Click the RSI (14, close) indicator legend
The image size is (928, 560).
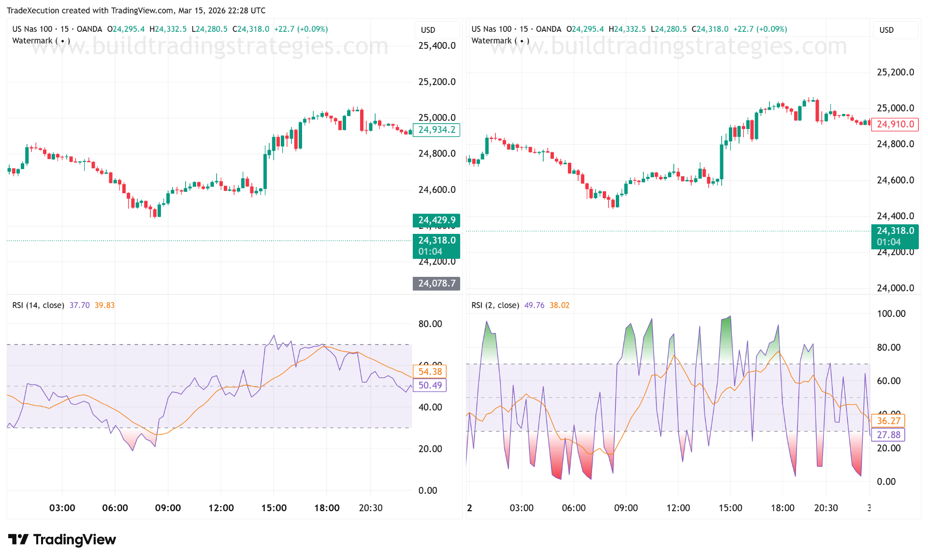point(38,305)
